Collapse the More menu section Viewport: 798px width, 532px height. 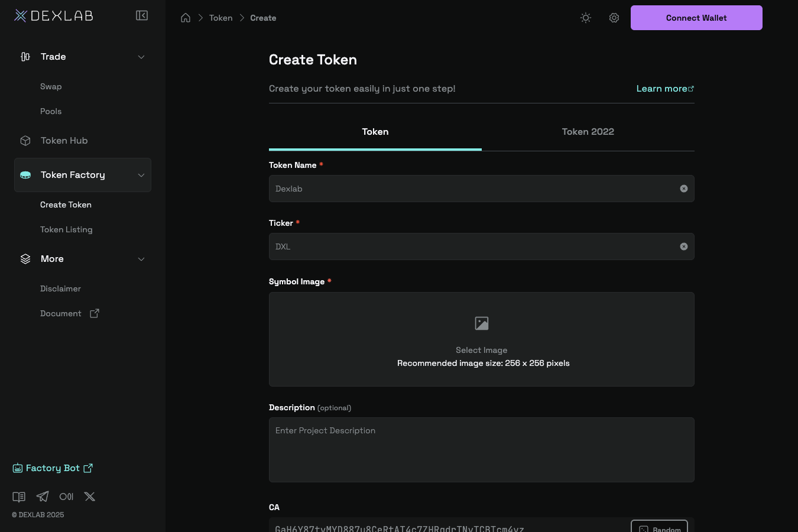(x=141, y=259)
